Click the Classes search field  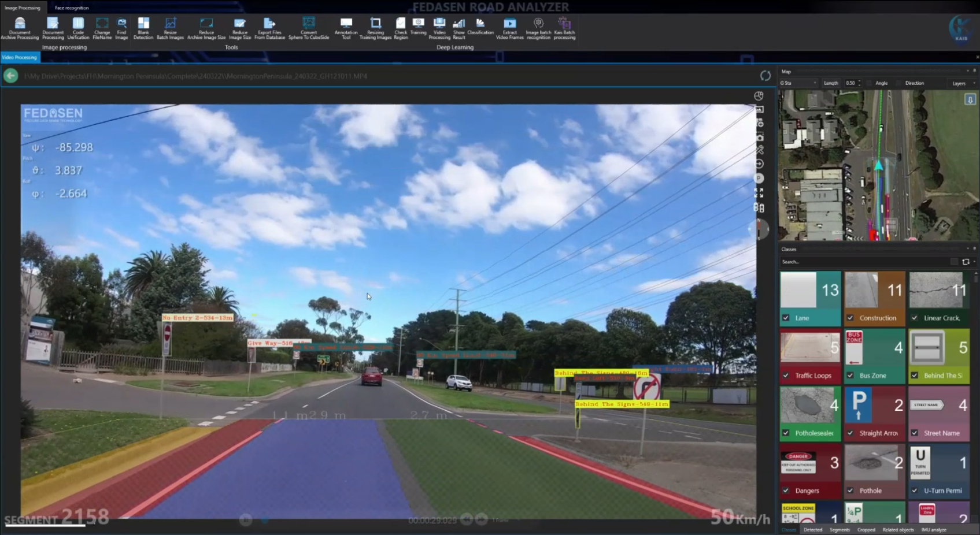point(864,262)
